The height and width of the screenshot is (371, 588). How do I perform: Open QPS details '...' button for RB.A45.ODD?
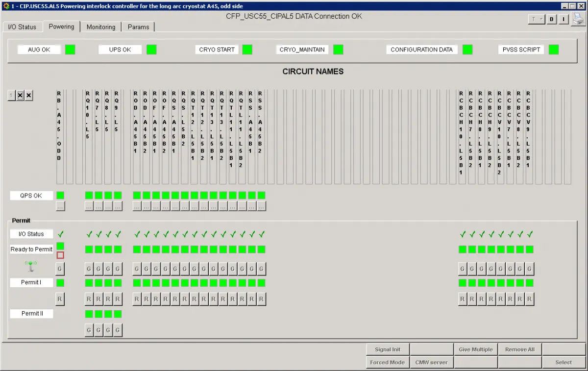(x=60, y=206)
